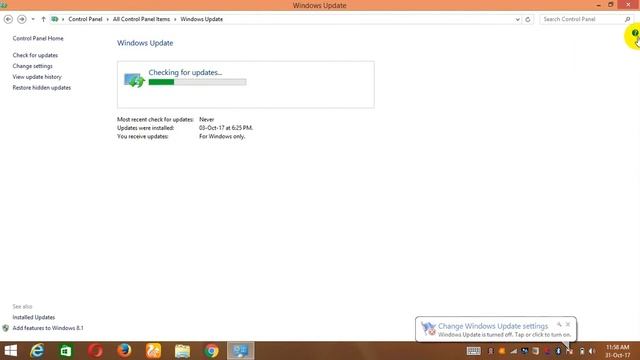This screenshot has width=640, height=360.
Task: Click the shield icon beside Add features
Action: (5, 328)
